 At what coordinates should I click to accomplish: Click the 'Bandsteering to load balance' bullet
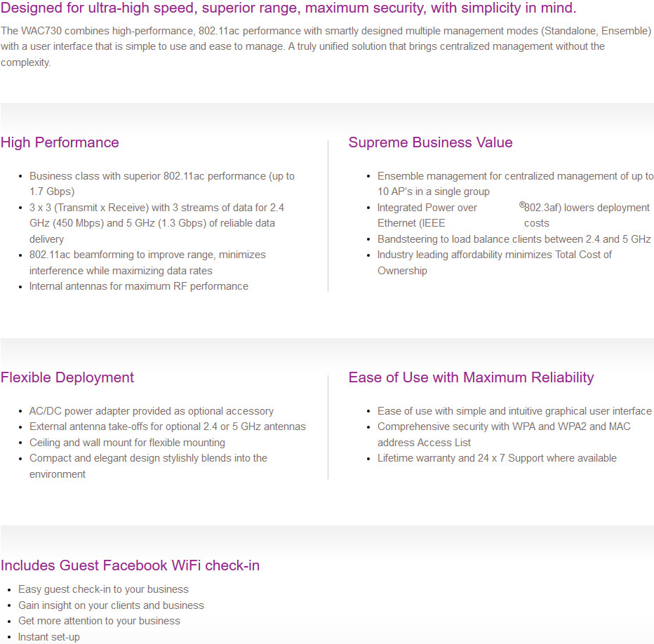[514, 239]
